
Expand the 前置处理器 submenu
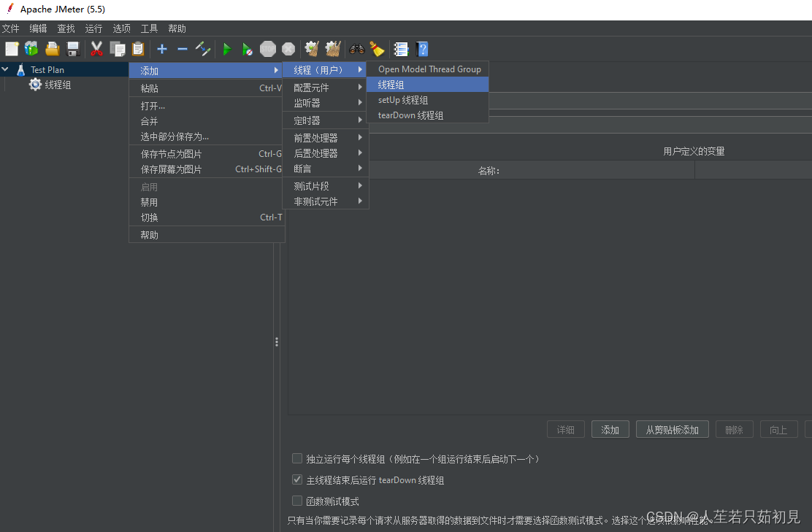325,138
